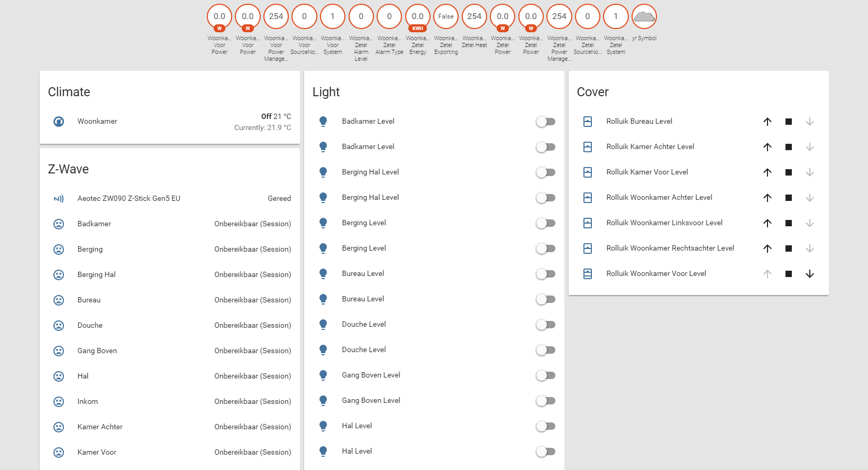Open the Berging Hal Z-Wave node

click(x=96, y=274)
